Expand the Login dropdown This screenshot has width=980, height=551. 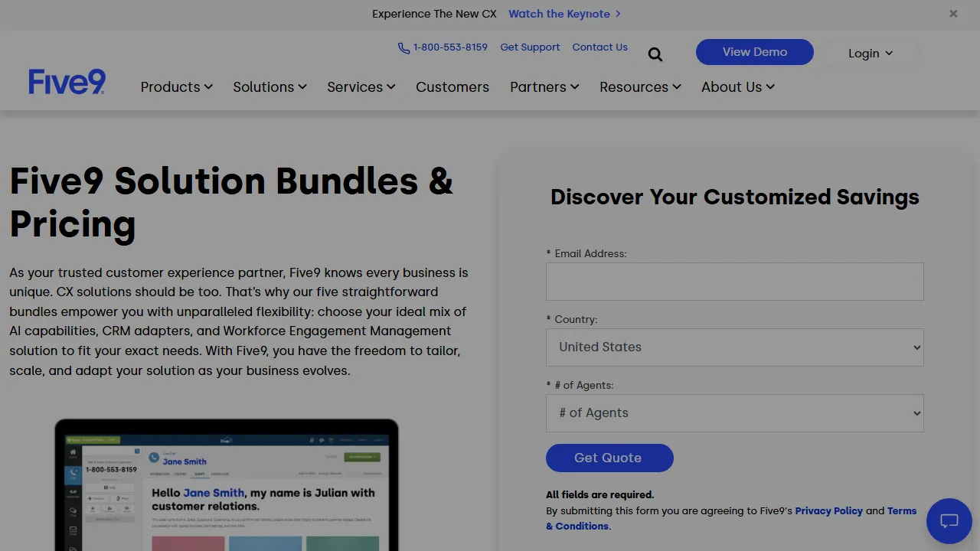pos(871,54)
